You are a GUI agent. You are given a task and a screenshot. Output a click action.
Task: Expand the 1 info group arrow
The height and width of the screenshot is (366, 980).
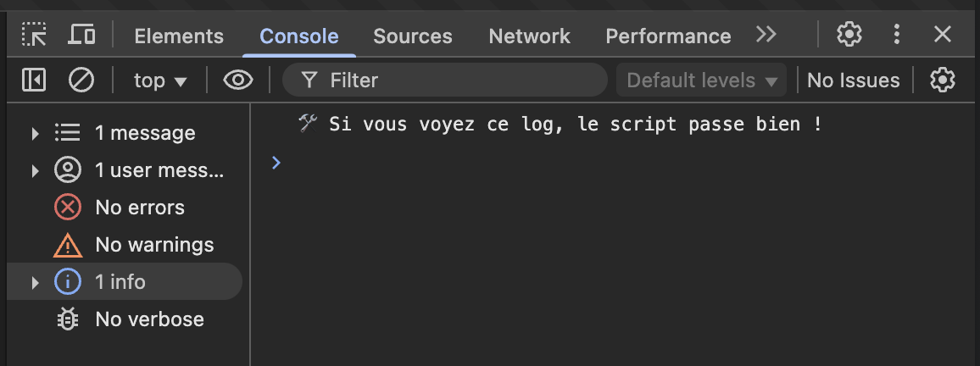35,282
